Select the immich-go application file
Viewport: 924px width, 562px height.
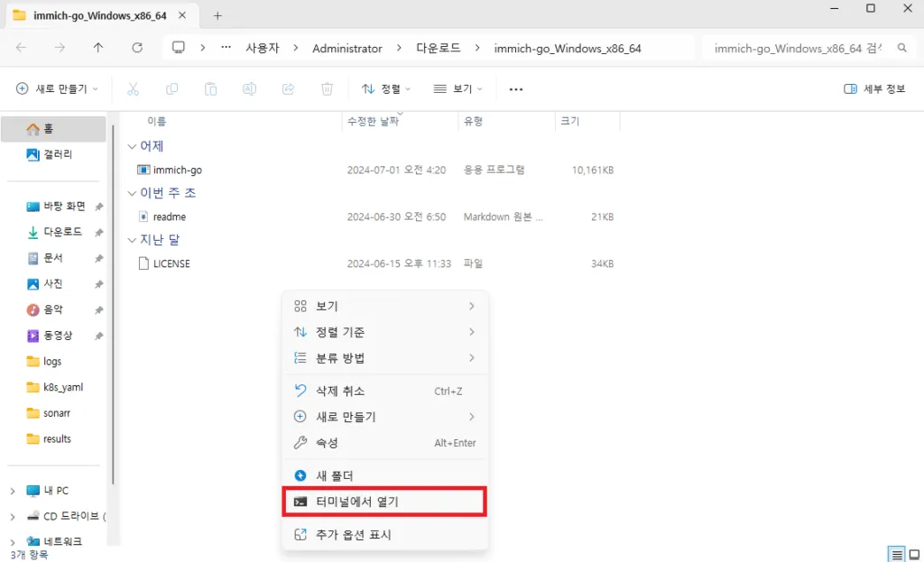pyautogui.click(x=177, y=170)
